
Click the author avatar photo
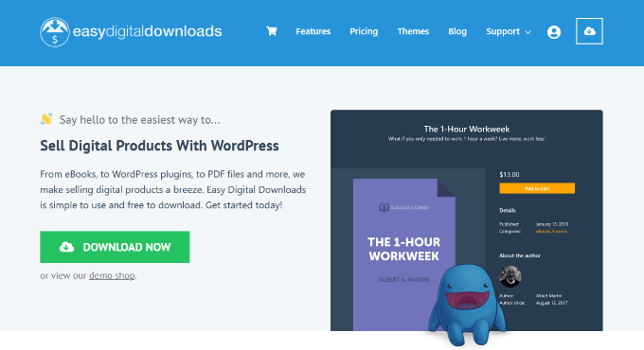[510, 276]
